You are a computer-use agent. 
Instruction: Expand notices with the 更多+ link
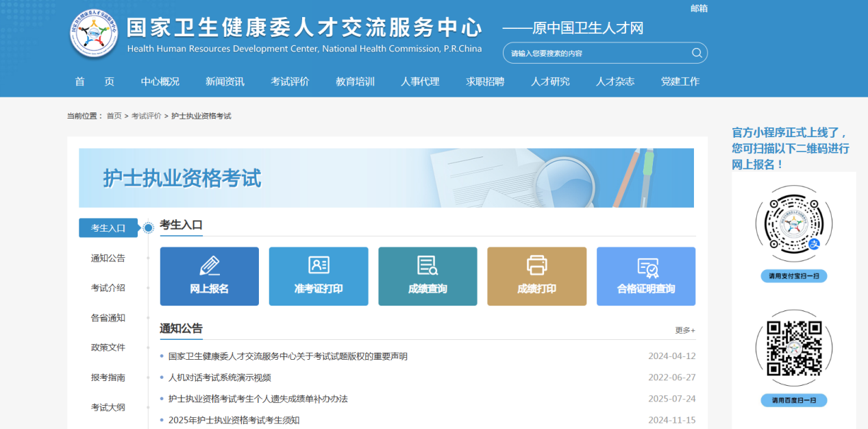pos(684,330)
